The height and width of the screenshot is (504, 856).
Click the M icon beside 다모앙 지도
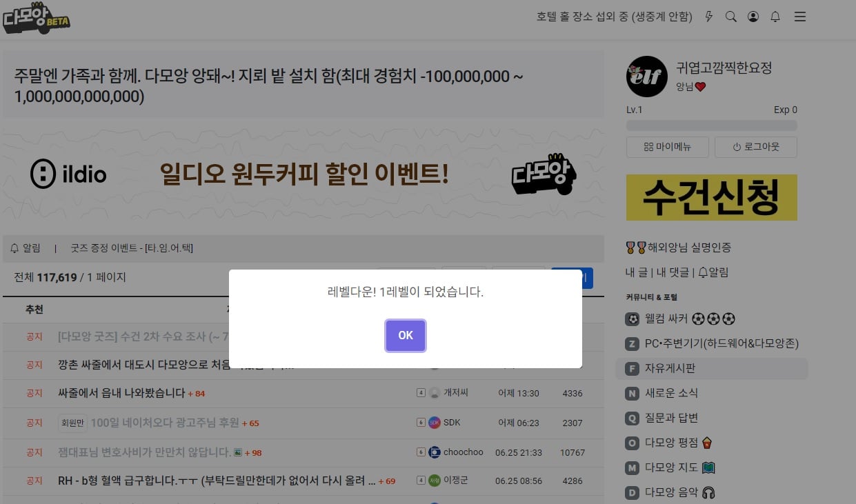pyautogui.click(x=632, y=467)
